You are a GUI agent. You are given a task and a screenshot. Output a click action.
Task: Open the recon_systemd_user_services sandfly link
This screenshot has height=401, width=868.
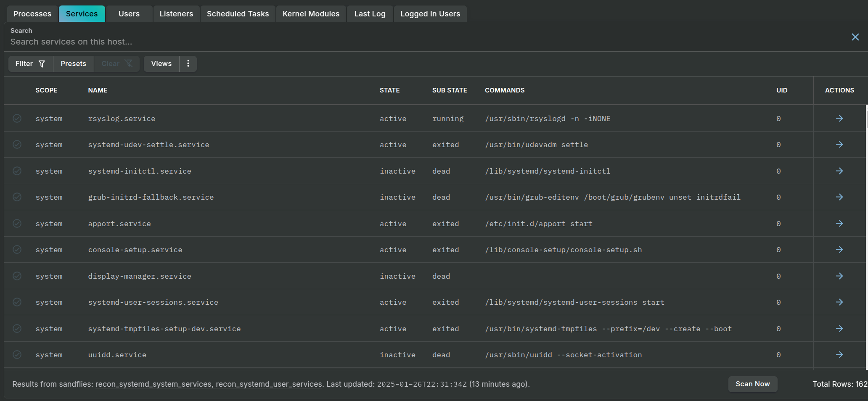click(x=269, y=384)
